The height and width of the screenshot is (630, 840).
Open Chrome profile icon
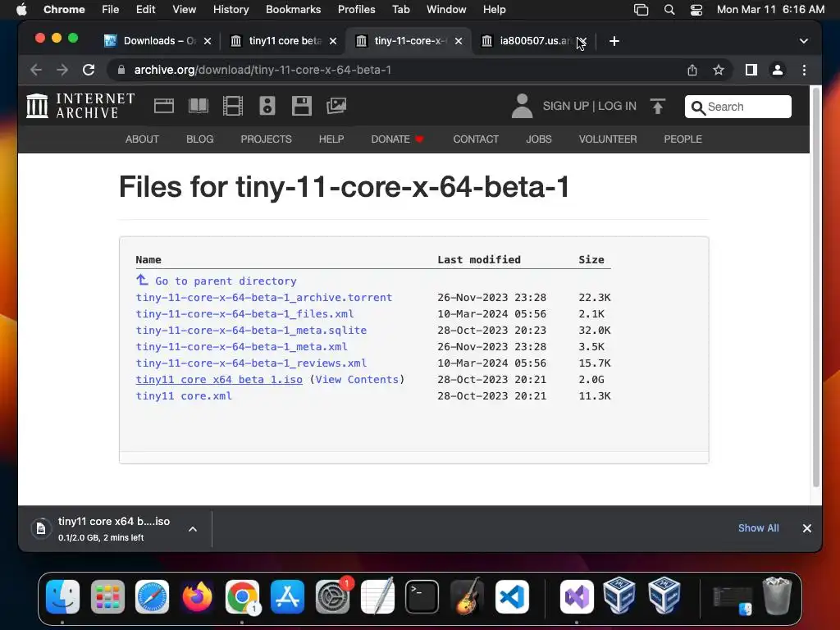778,71
